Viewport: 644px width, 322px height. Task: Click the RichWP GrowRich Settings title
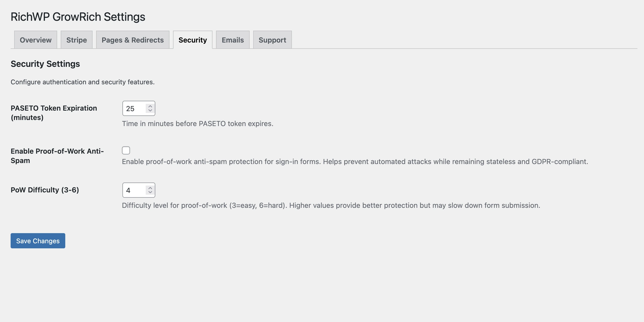[78, 17]
